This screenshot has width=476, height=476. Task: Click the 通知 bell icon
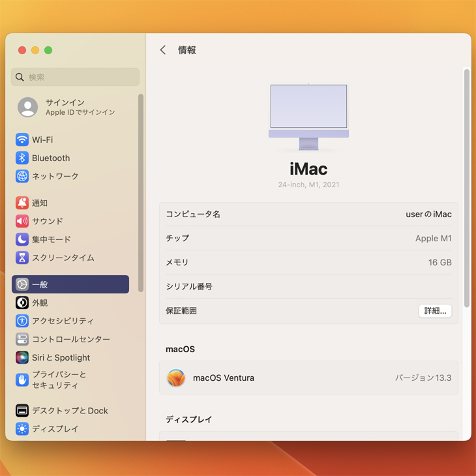[22, 203]
